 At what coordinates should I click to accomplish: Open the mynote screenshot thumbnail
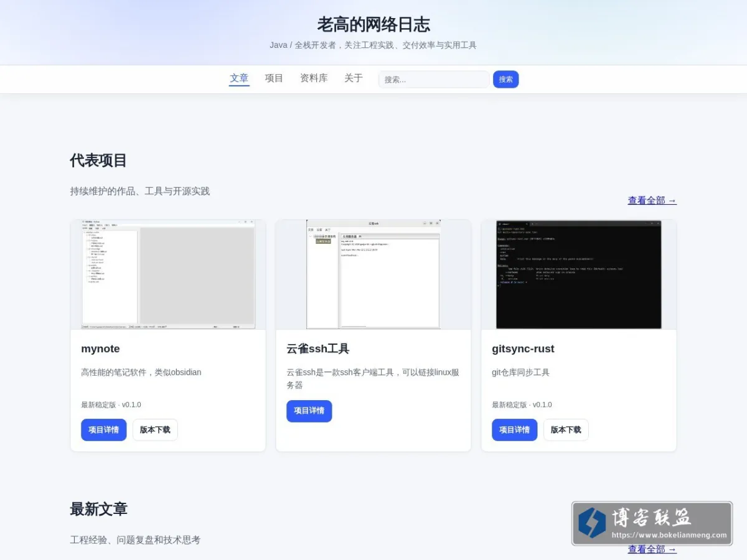[168, 274]
